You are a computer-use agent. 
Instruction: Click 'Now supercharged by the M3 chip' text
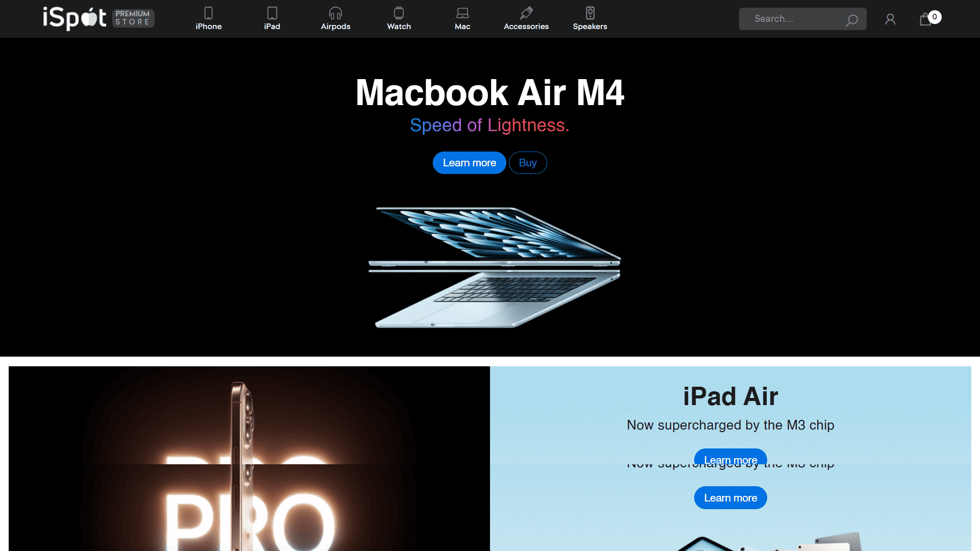click(x=730, y=425)
